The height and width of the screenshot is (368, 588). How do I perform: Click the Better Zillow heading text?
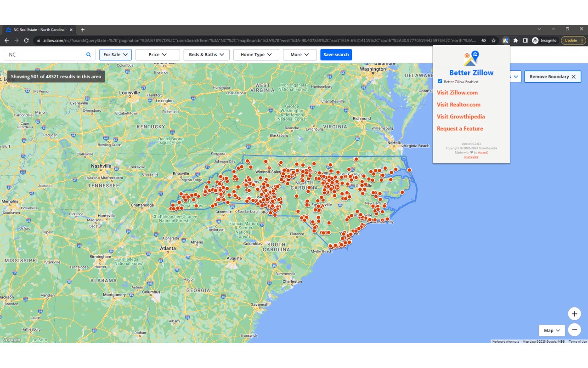[x=471, y=73]
